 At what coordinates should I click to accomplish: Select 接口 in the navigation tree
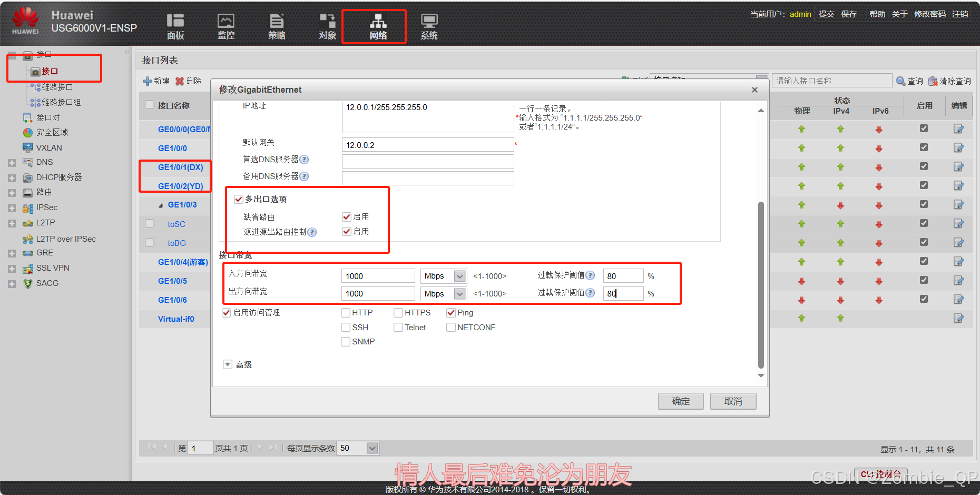(50, 71)
